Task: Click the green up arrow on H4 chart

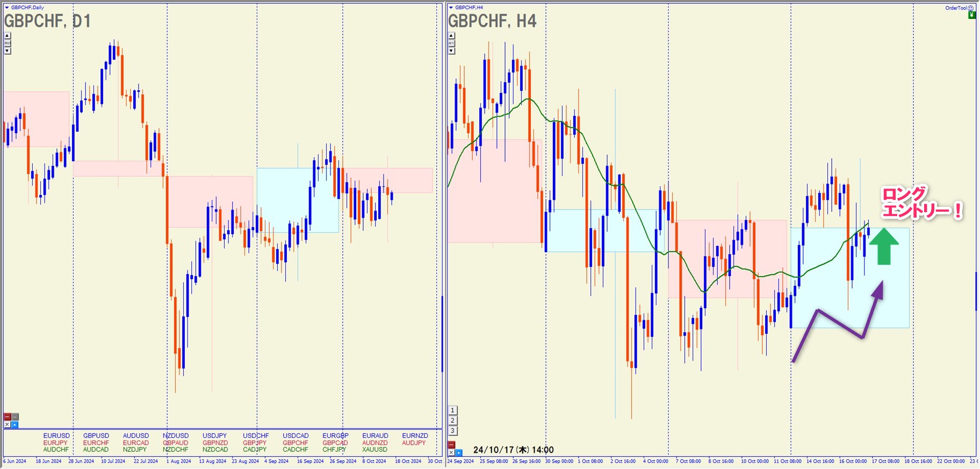Action: [x=884, y=247]
